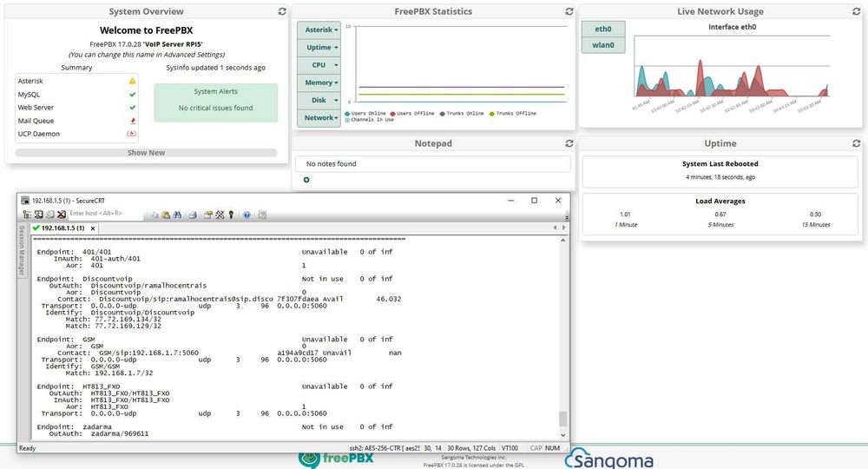Open the Uptime statistics dropdown
The height and width of the screenshot is (469, 868).
(x=319, y=48)
